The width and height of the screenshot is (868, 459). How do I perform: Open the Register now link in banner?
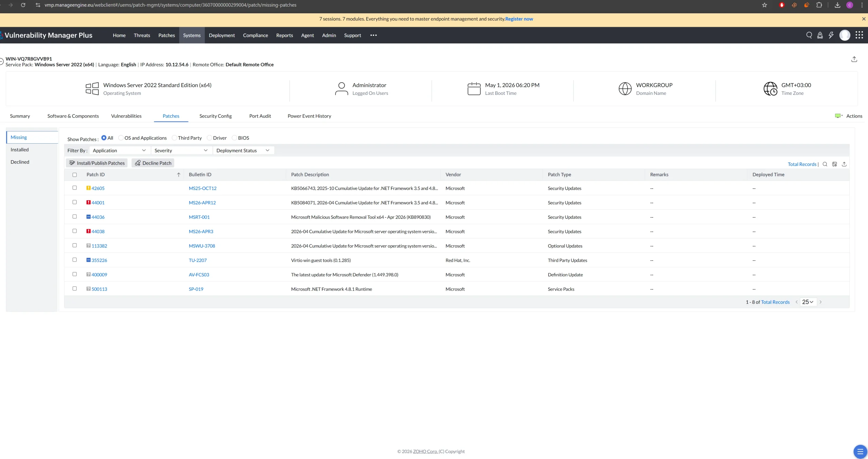[519, 19]
